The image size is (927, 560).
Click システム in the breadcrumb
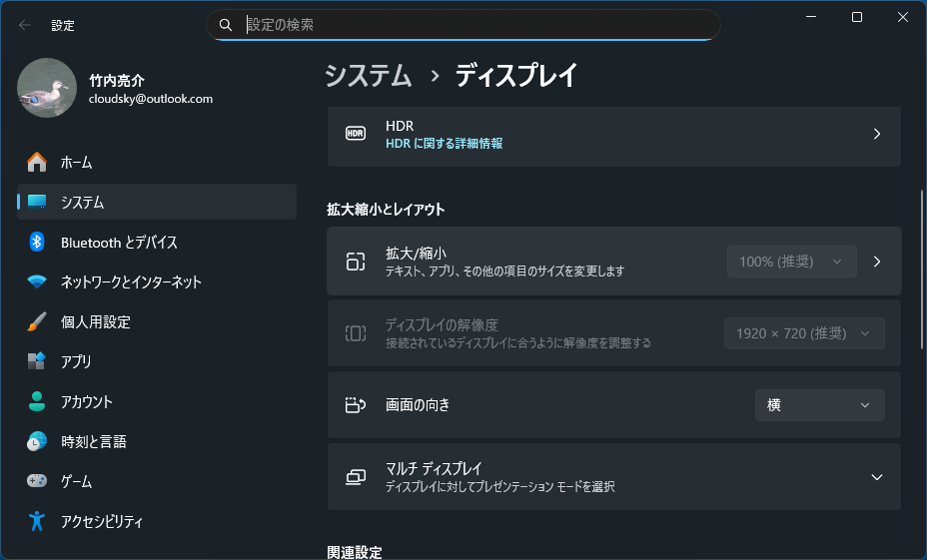click(368, 76)
